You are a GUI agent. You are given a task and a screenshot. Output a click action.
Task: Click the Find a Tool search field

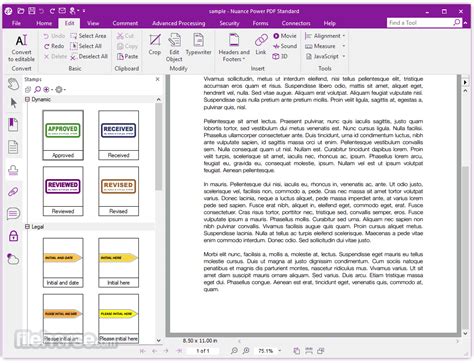[420, 23]
